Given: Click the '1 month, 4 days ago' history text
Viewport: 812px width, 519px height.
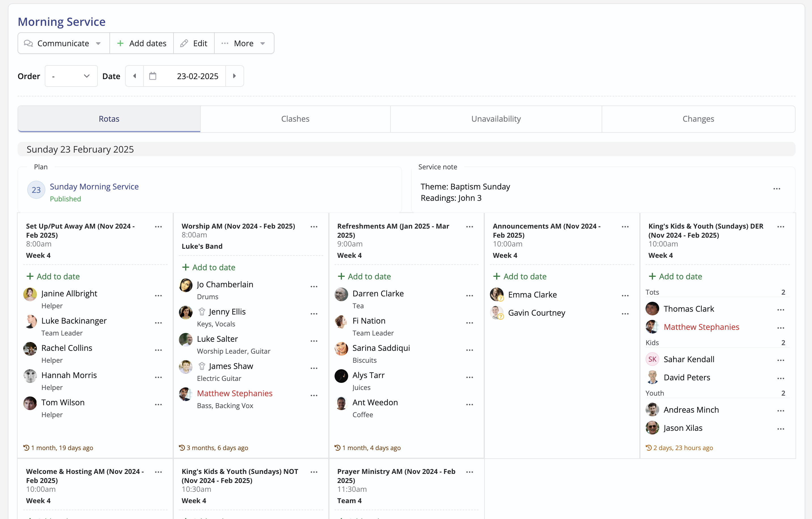Looking at the screenshot, I should 371,448.
